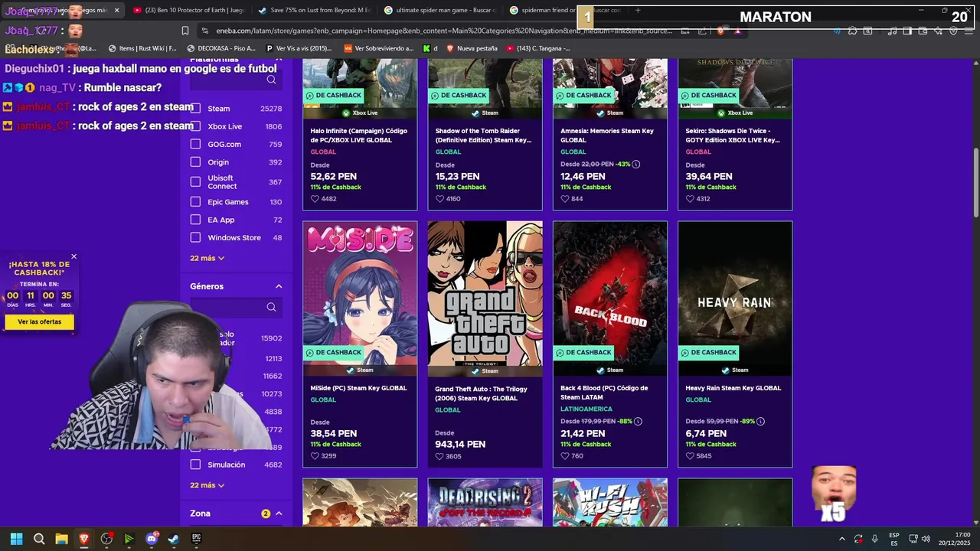
Task: Open 'Nueva pestaña' bookmark
Action: click(471, 48)
